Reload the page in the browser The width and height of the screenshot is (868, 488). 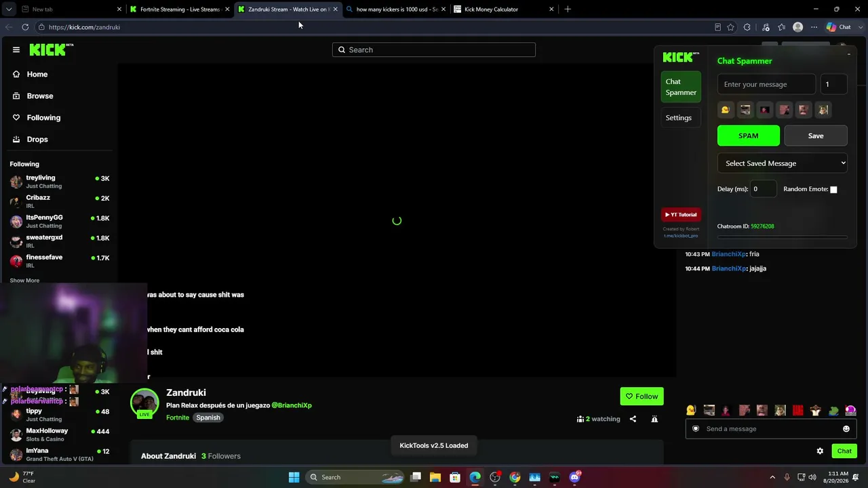click(x=25, y=27)
